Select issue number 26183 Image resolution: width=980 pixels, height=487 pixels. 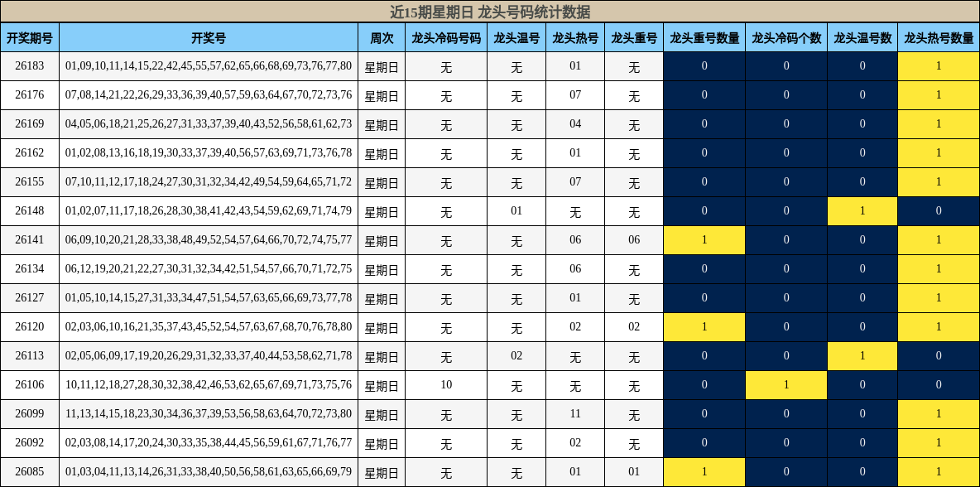click(29, 66)
